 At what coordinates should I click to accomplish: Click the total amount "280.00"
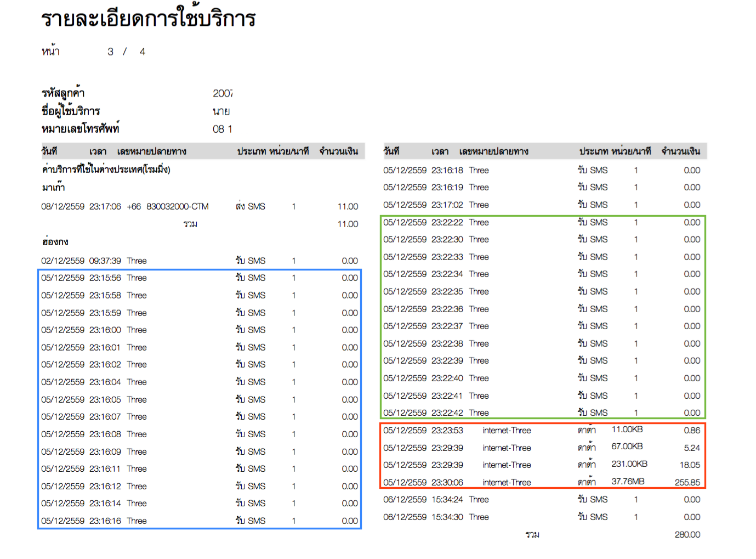(x=687, y=535)
